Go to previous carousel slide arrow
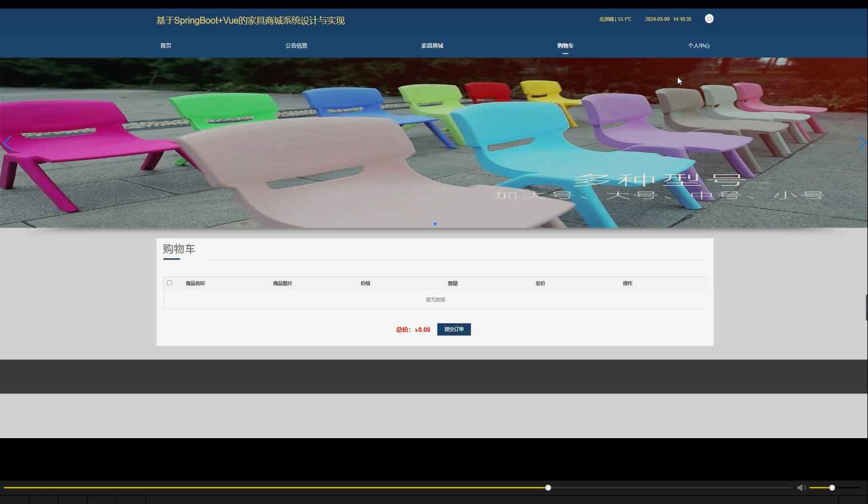Image resolution: width=868 pixels, height=504 pixels. point(7,143)
